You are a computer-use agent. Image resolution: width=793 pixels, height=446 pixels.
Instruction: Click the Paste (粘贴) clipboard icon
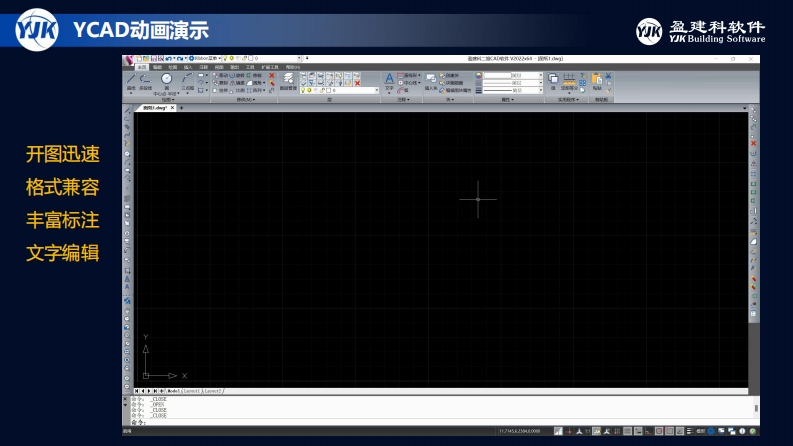(597, 81)
